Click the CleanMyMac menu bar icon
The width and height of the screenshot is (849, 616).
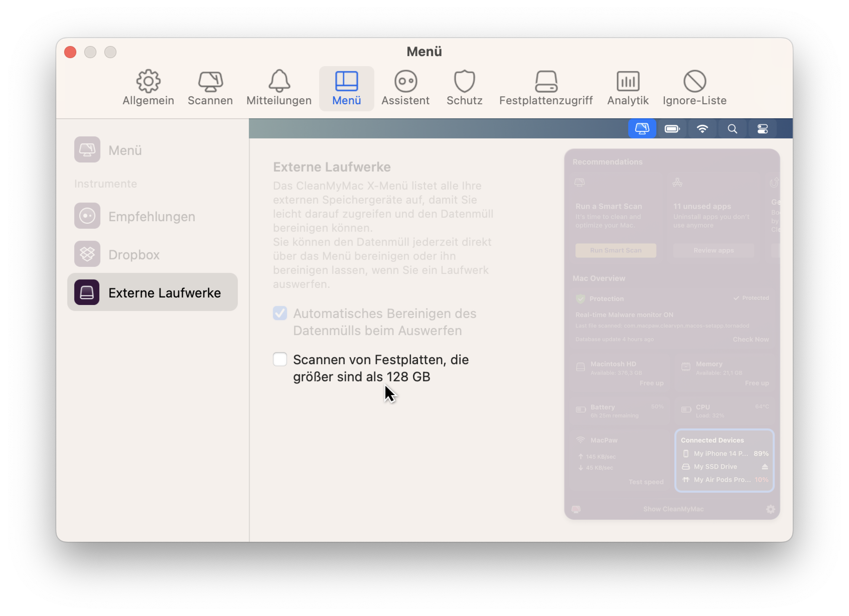pyautogui.click(x=642, y=129)
